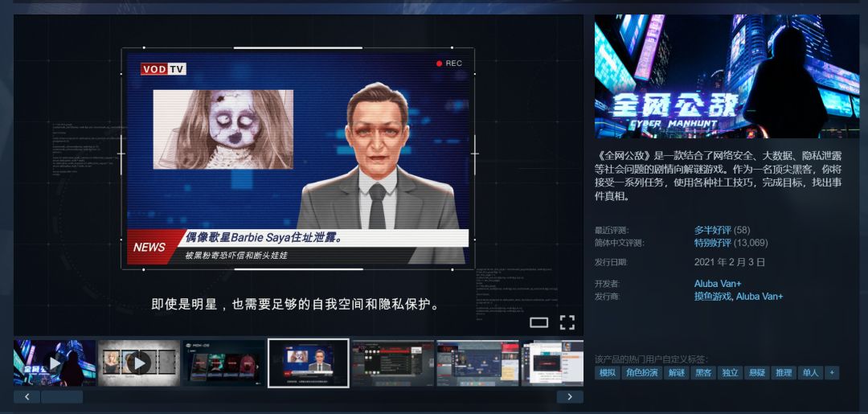Open developer Aluba Van+ link
This screenshot has height=414, width=868.
(718, 284)
